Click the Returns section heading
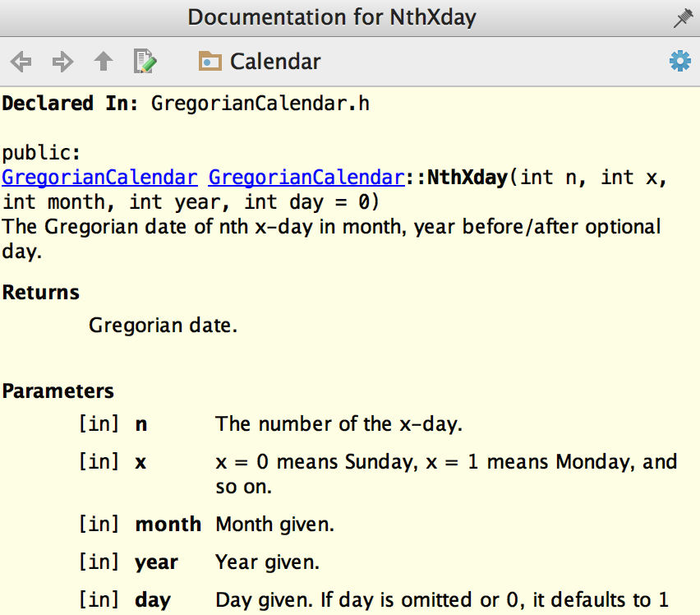Screen dimensions: 700x615 click(x=41, y=293)
